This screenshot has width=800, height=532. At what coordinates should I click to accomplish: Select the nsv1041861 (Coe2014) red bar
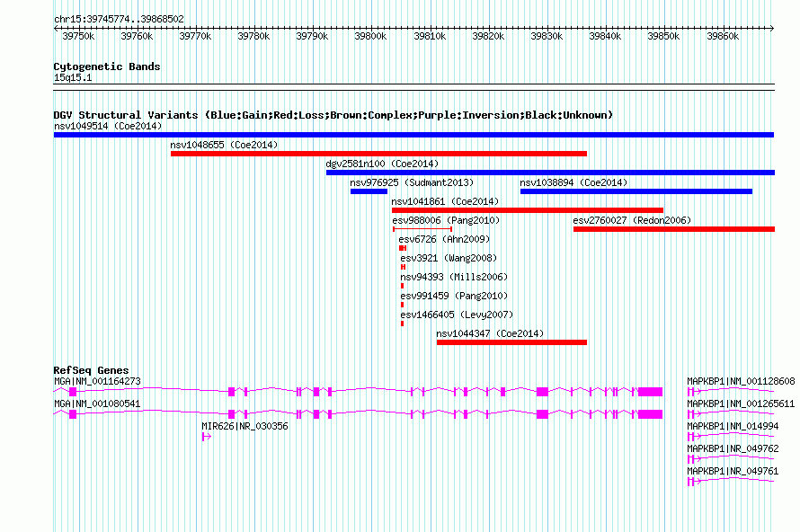[528, 210]
